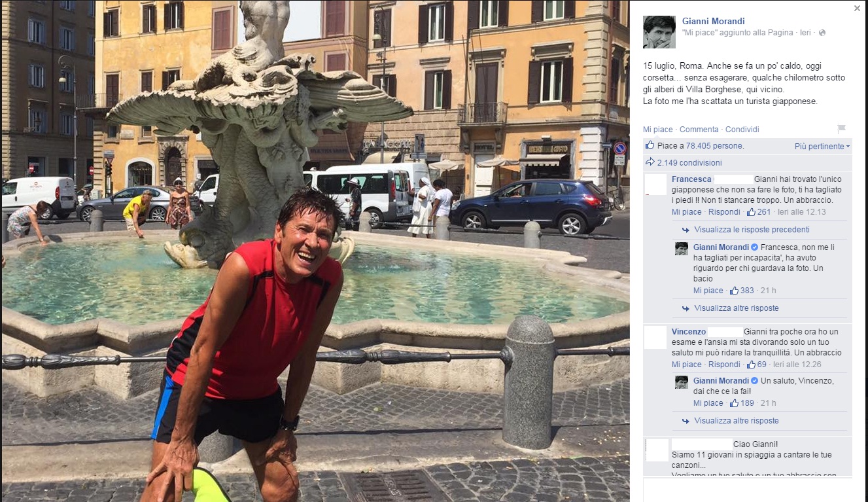Click the like count icon showing 383

734,291
